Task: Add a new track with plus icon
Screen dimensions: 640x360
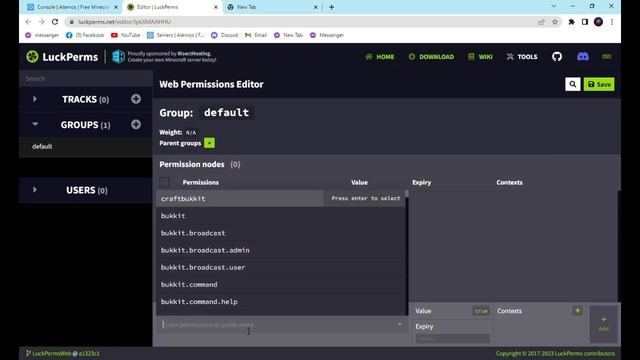Action: point(136,99)
